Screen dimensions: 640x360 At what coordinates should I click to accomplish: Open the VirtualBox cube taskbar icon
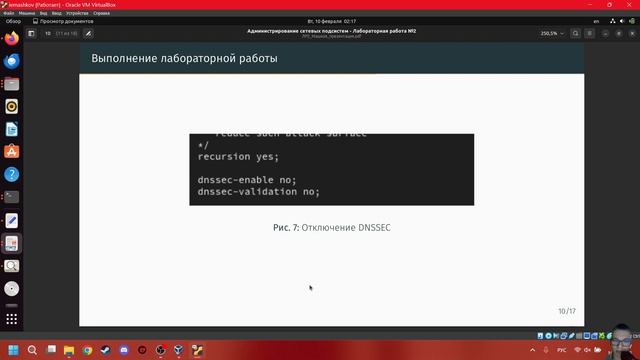pyautogui.click(x=179, y=350)
